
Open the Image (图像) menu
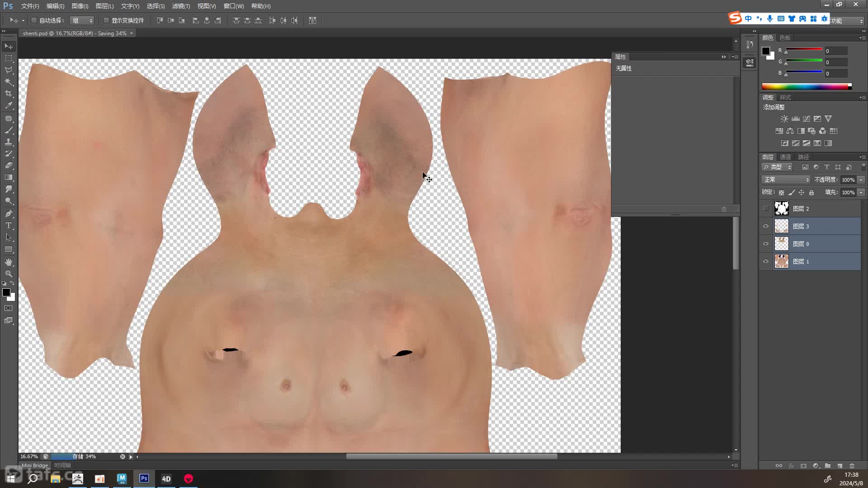click(80, 6)
